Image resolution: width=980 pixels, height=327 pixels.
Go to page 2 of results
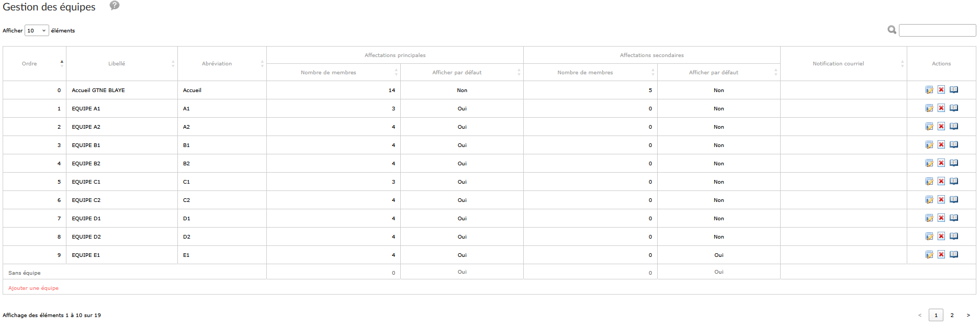click(x=952, y=315)
